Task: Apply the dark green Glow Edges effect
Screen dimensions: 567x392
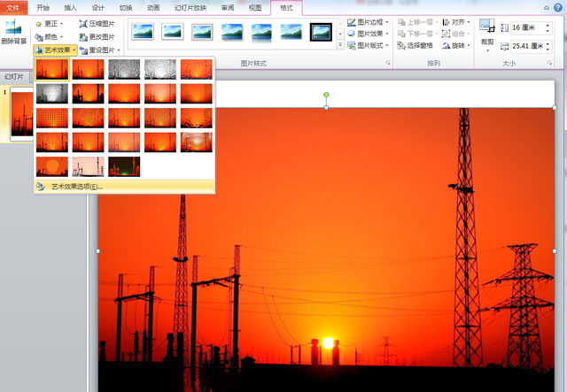Action: 124,166
